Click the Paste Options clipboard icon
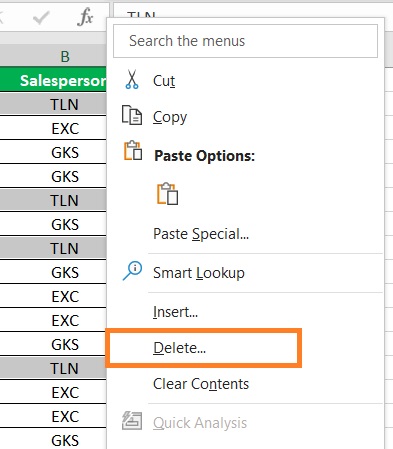This screenshot has height=449, width=393. (133, 150)
